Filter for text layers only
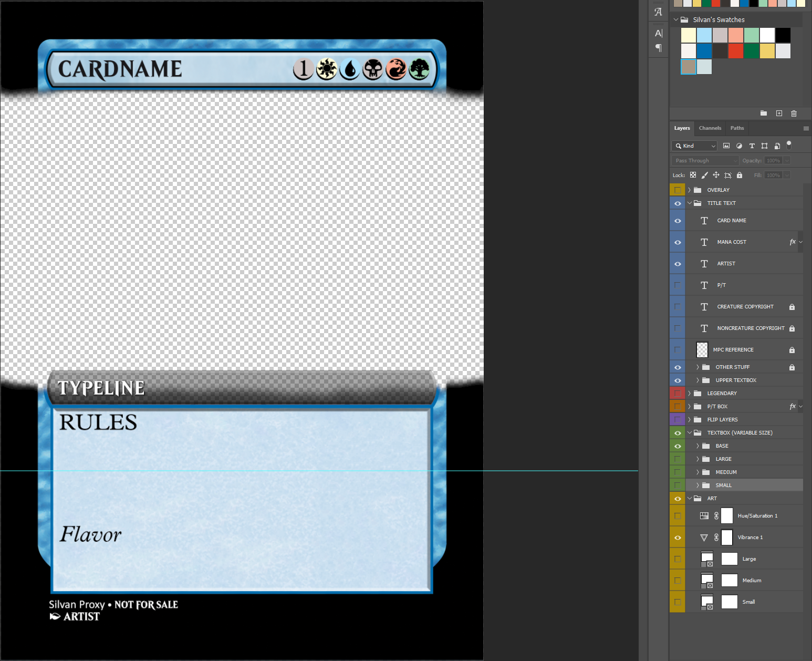Screen dimensions: 812x661 pyautogui.click(x=752, y=146)
